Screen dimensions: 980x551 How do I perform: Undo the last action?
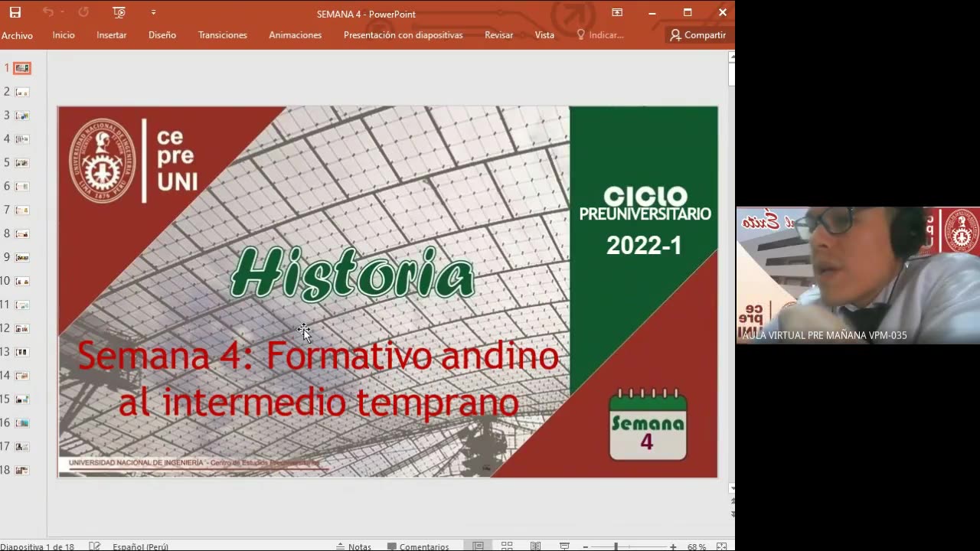coord(47,12)
